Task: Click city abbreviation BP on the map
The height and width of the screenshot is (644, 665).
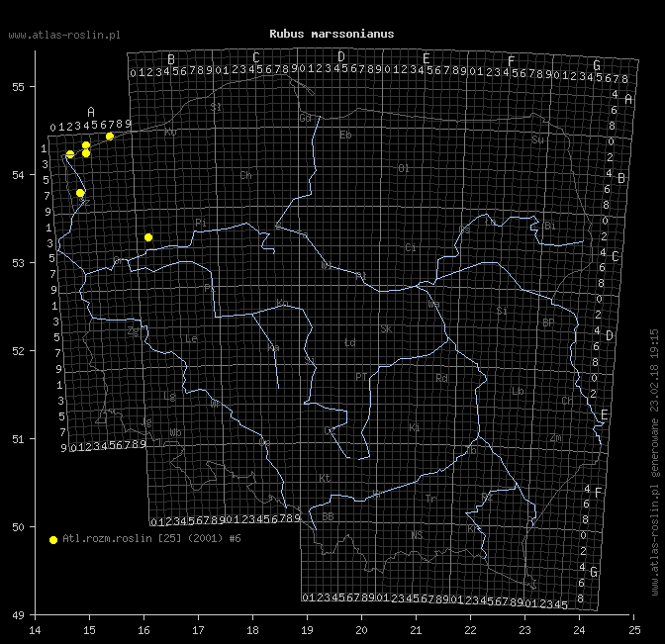Action: click(548, 323)
